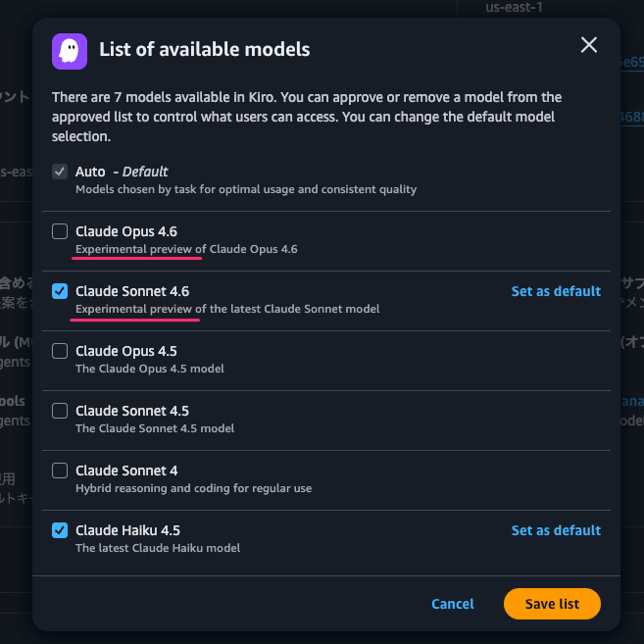This screenshot has width=644, height=644.
Task: Uncheck the Claude Sonnet 4.6 checkbox
Action: coord(60,291)
